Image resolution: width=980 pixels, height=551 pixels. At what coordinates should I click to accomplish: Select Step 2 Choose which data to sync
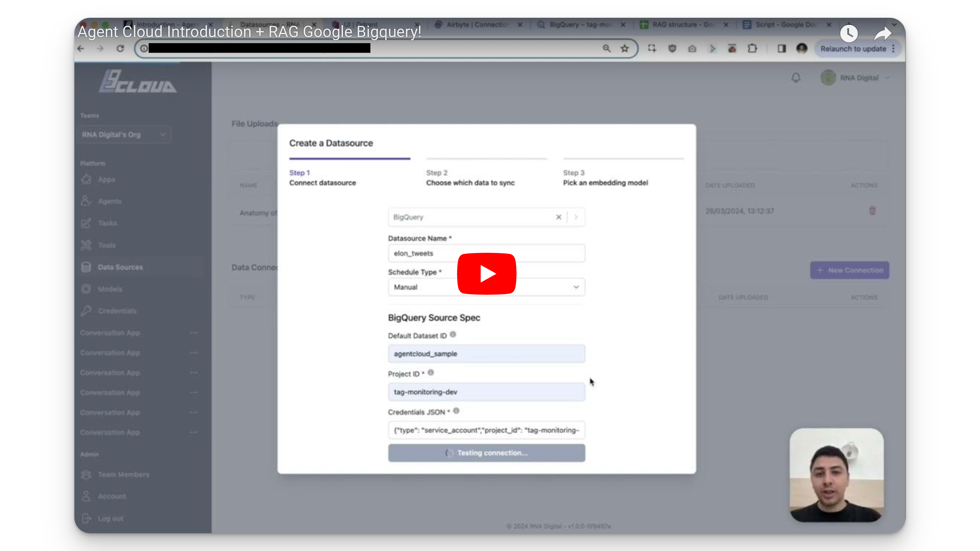487,173
